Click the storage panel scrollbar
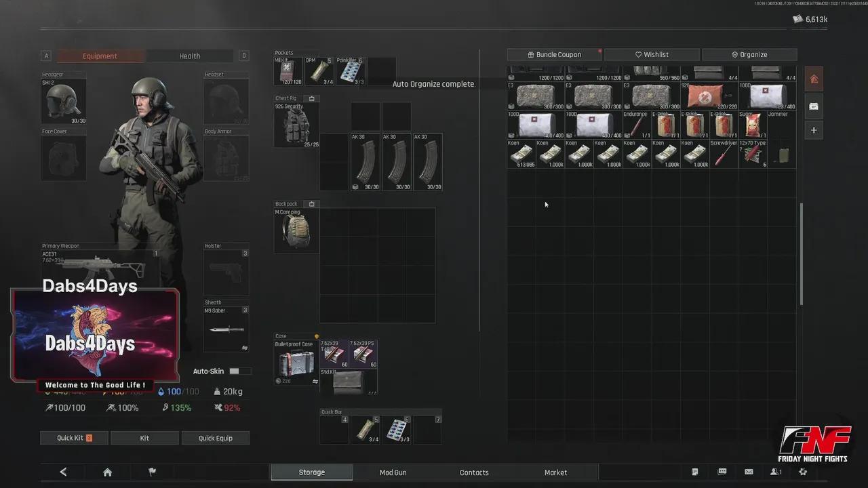Viewport: 868px width, 488px height. pos(801,253)
